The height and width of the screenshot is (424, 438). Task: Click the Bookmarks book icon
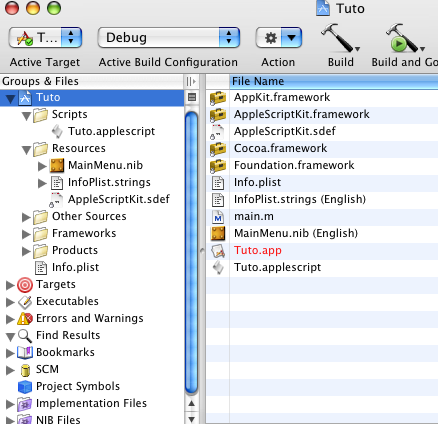point(25,352)
